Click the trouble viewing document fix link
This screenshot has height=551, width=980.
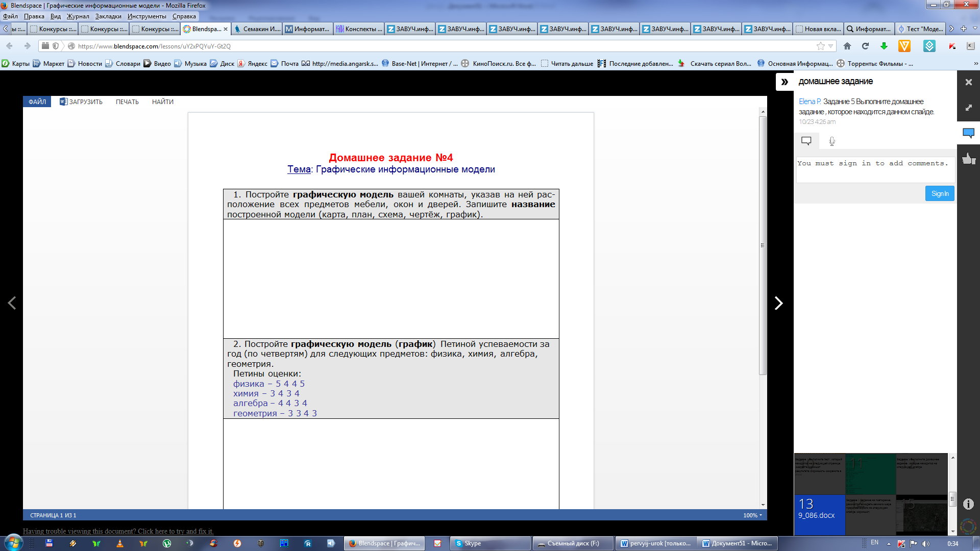tap(118, 531)
